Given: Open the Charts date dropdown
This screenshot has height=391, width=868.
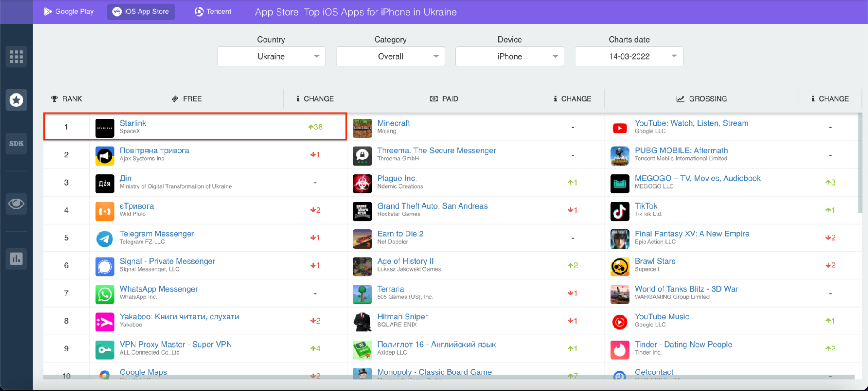Looking at the screenshot, I should [629, 56].
